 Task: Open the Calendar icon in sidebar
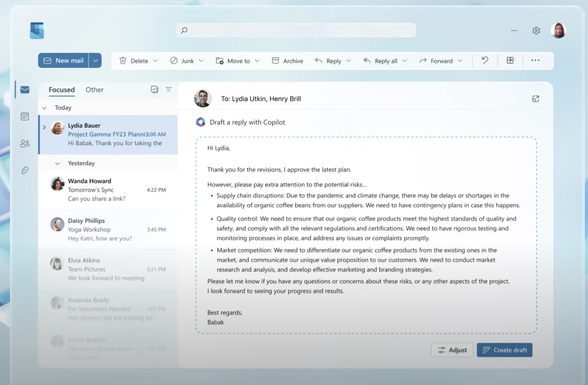tap(25, 116)
